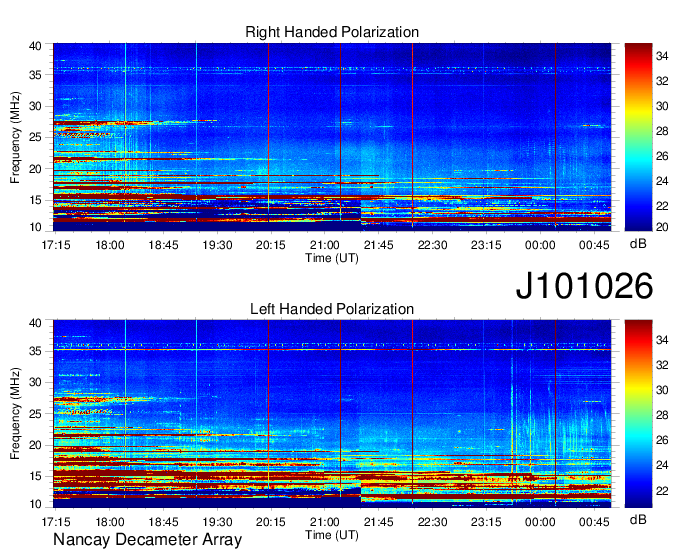Image resolution: width=680 pixels, height=552 pixels.
Task: Click the 20:15 tick on top time axis
Action: (271, 245)
